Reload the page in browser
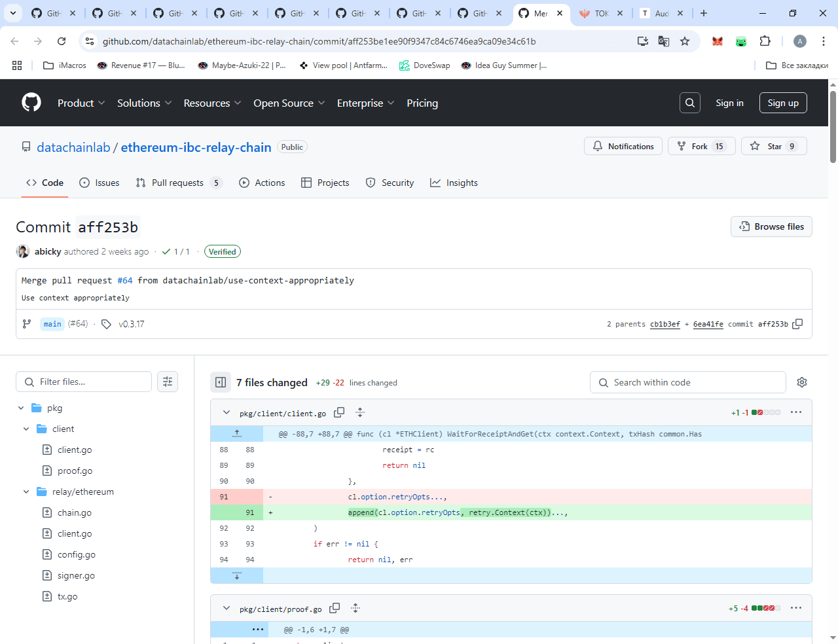Screen dimensions: 838x644 62,41
